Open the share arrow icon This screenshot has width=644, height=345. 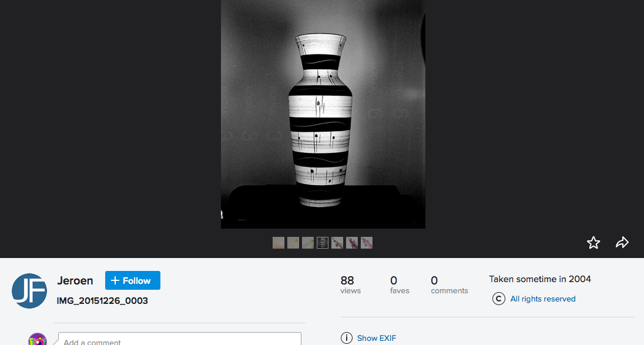[x=622, y=243]
